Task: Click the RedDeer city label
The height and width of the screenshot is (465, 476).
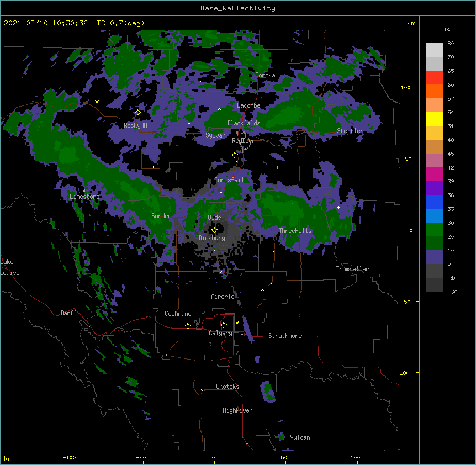Action: 243,141
